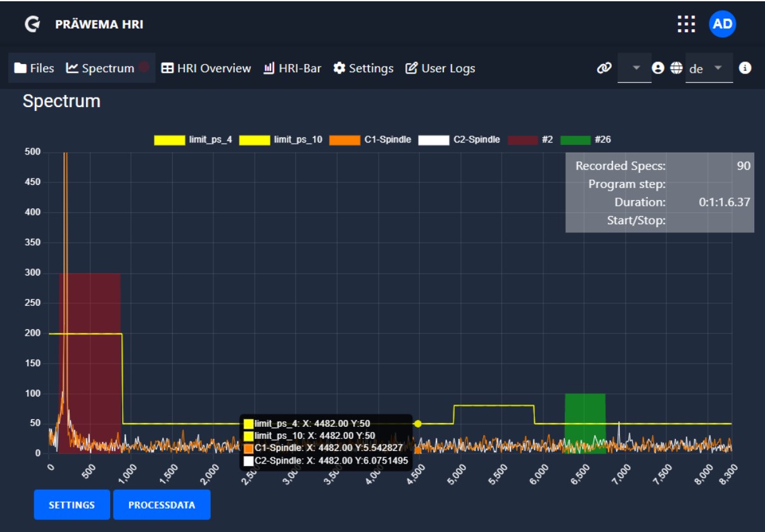Click the AD user avatar
Viewport: 765px width, 532px height.
click(722, 24)
